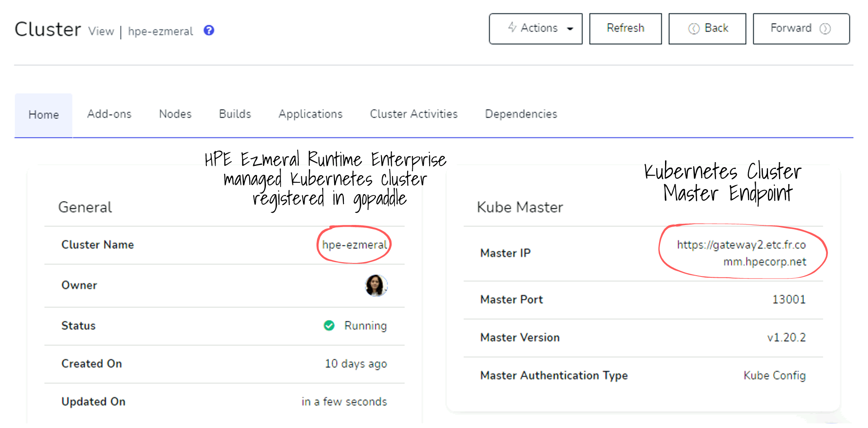Click the Status label

coord(78,326)
